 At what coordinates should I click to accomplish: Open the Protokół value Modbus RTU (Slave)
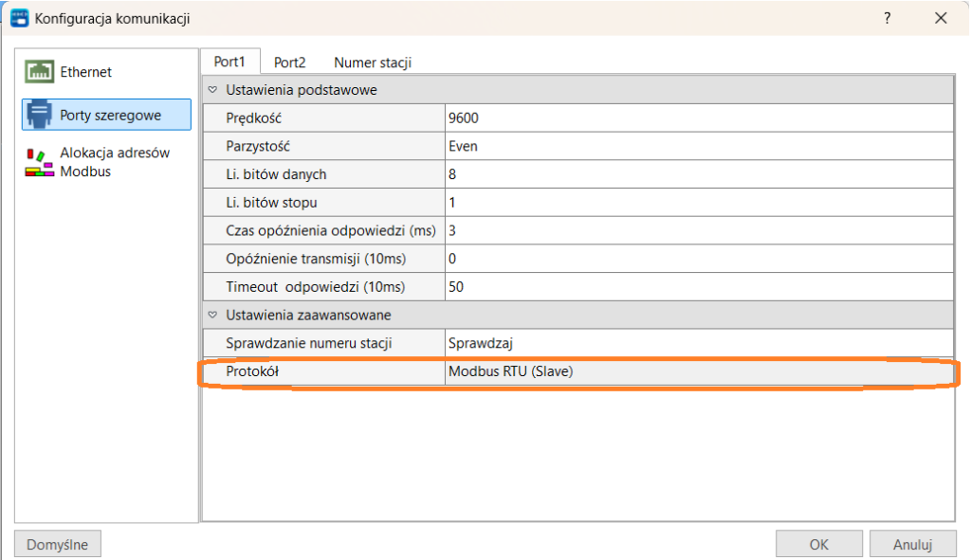click(x=699, y=371)
